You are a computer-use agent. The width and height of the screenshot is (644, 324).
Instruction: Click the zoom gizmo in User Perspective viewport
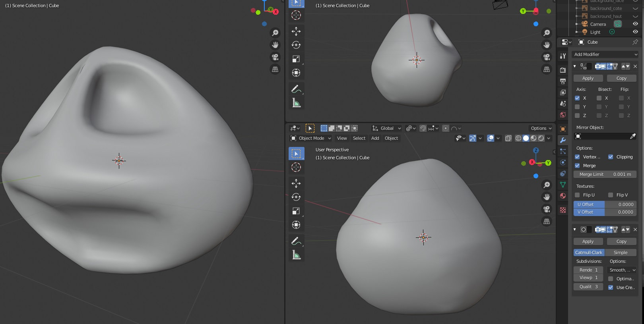[547, 185]
